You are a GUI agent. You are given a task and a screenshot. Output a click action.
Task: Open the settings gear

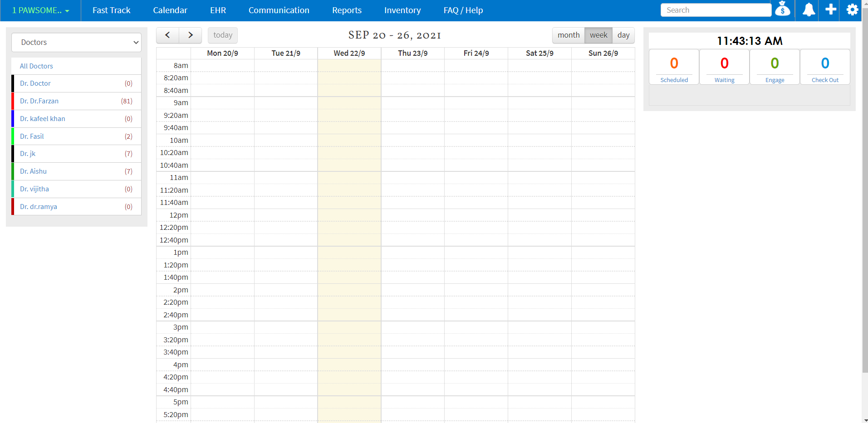(852, 10)
